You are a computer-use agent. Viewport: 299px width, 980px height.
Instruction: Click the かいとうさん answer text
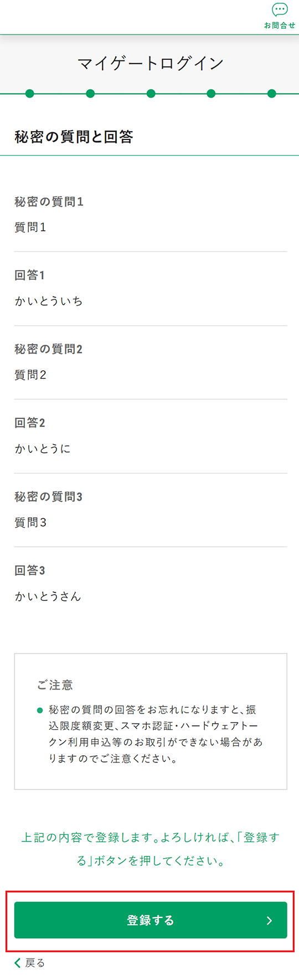[x=48, y=596]
